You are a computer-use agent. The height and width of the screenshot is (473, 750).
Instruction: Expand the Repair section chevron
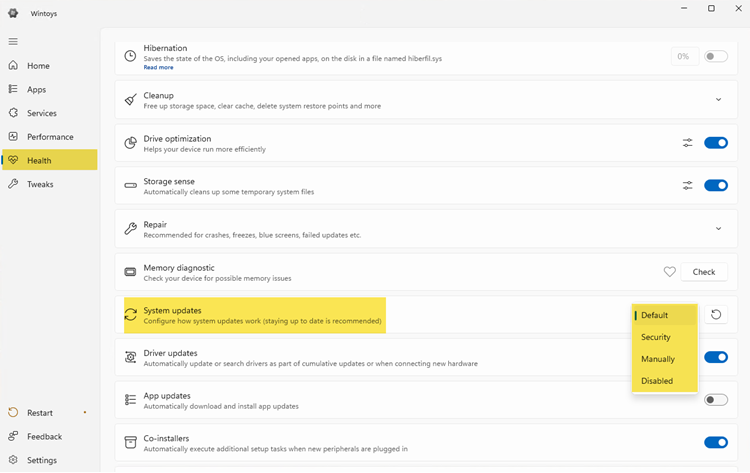718,229
